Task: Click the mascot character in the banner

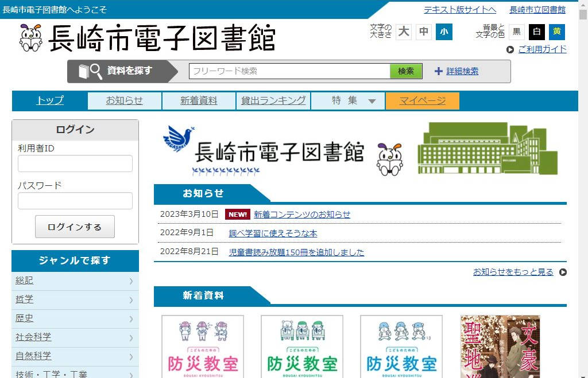Action: click(390, 159)
